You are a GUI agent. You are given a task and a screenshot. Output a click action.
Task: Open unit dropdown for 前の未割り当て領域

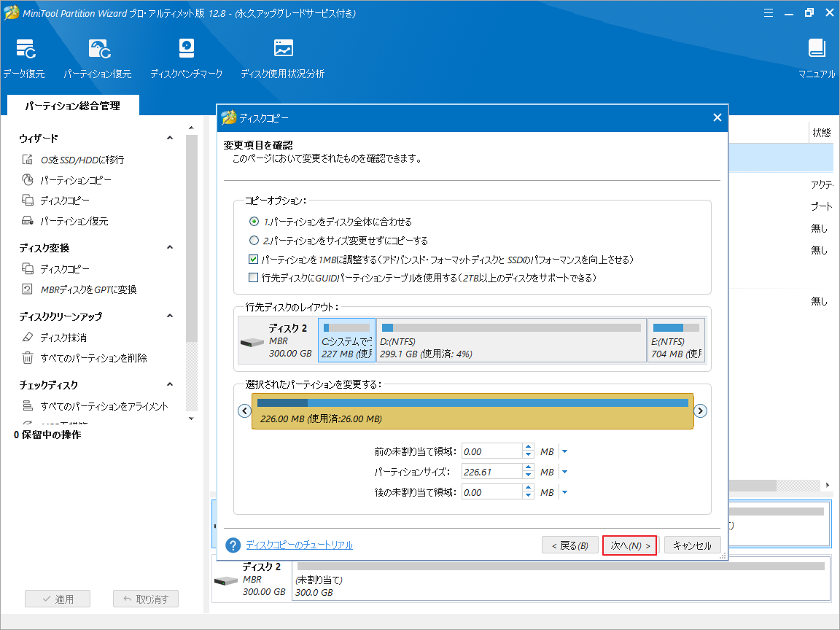[x=564, y=451]
